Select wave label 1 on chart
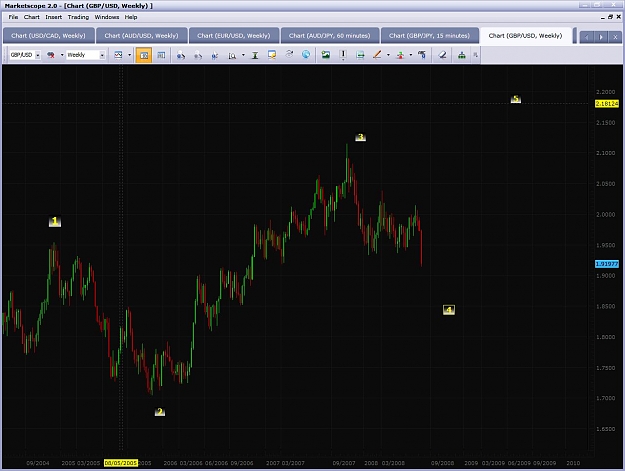Screen dimensions: 625x471 55,221
